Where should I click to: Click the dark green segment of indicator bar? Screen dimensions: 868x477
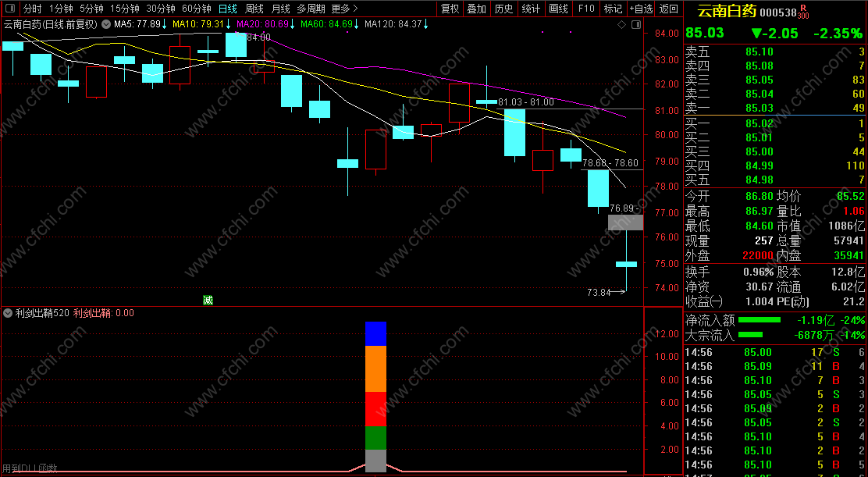pos(375,438)
